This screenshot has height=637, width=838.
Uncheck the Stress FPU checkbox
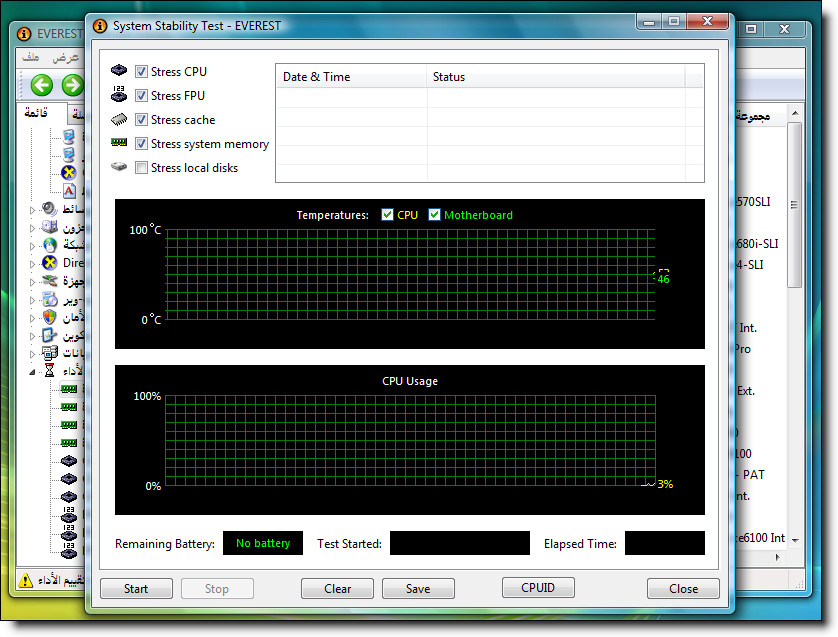(141, 96)
